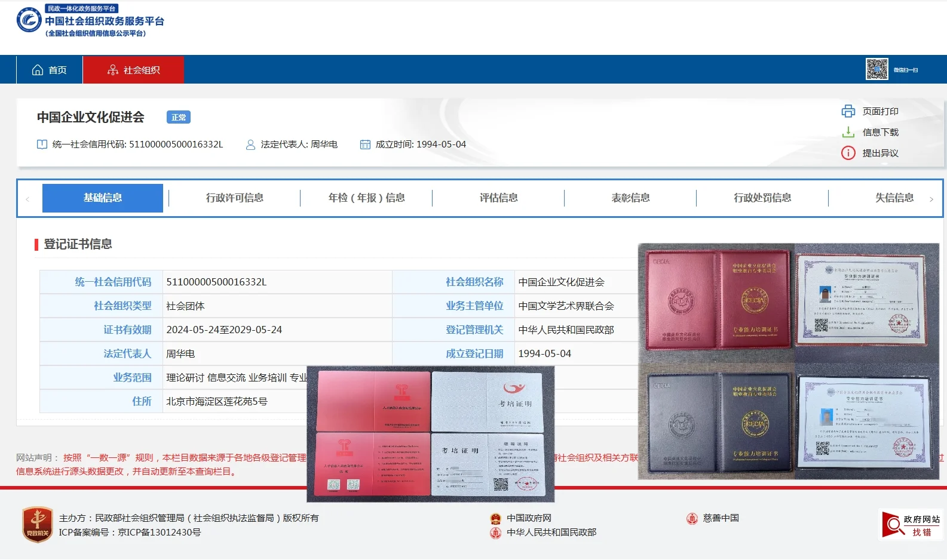Click the icon beside 慈善中国
This screenshot has width=947, height=560.
pos(692,518)
